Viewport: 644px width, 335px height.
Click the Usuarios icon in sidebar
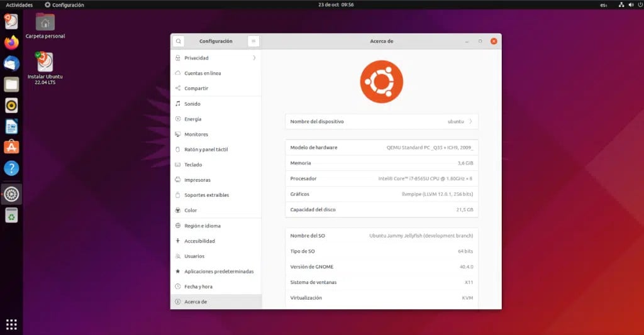(178, 256)
